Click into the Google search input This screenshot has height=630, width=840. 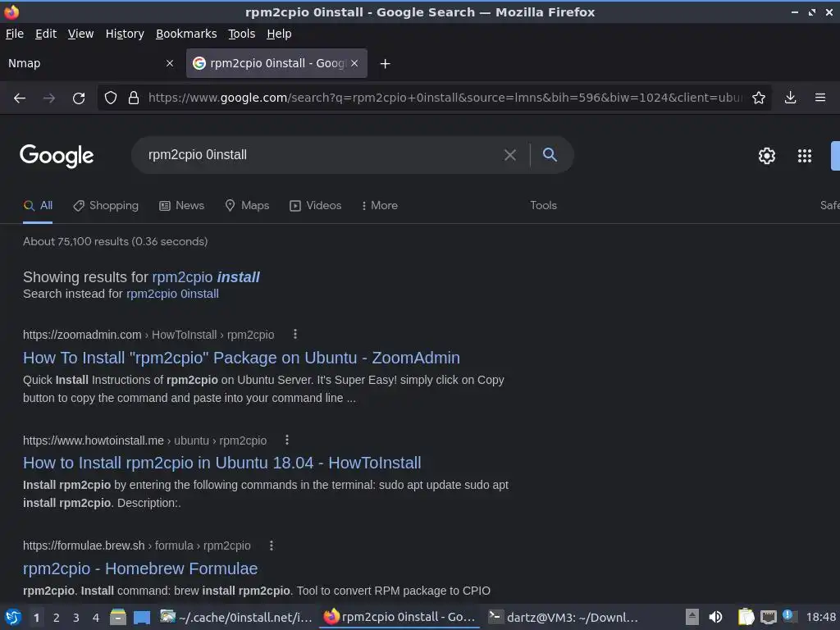(x=322, y=155)
